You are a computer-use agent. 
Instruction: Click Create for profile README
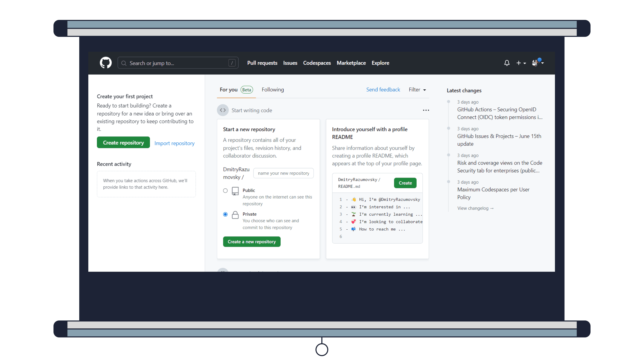pyautogui.click(x=405, y=183)
